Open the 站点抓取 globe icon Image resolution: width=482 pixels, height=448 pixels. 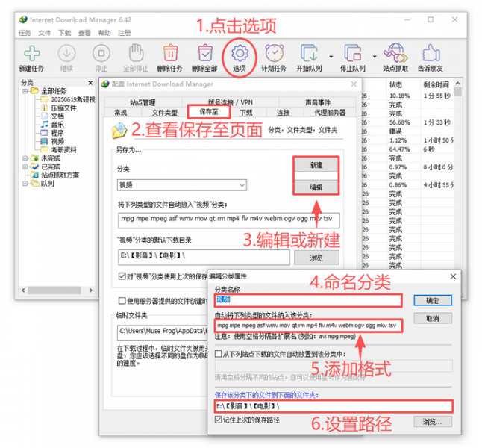pyautogui.click(x=395, y=53)
